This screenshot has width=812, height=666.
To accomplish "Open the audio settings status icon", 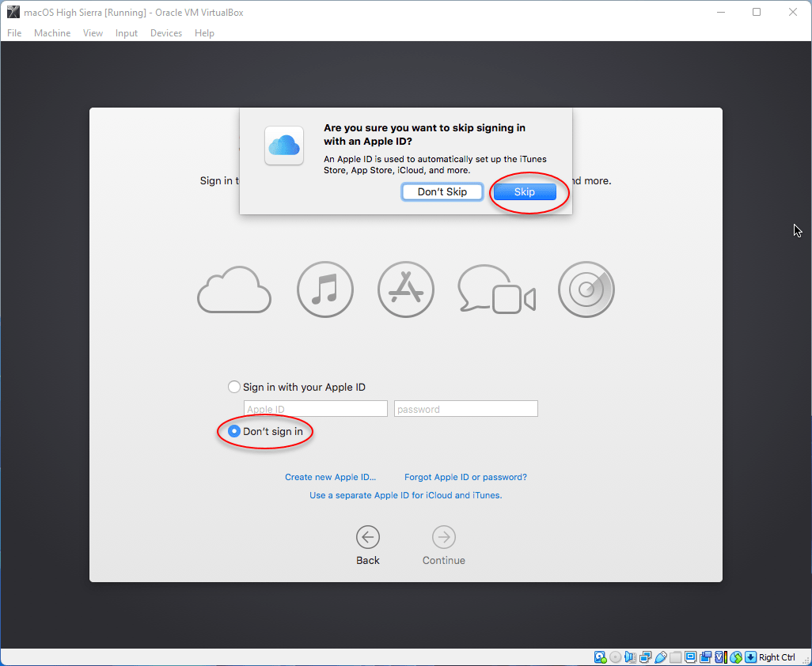I will coord(631,657).
